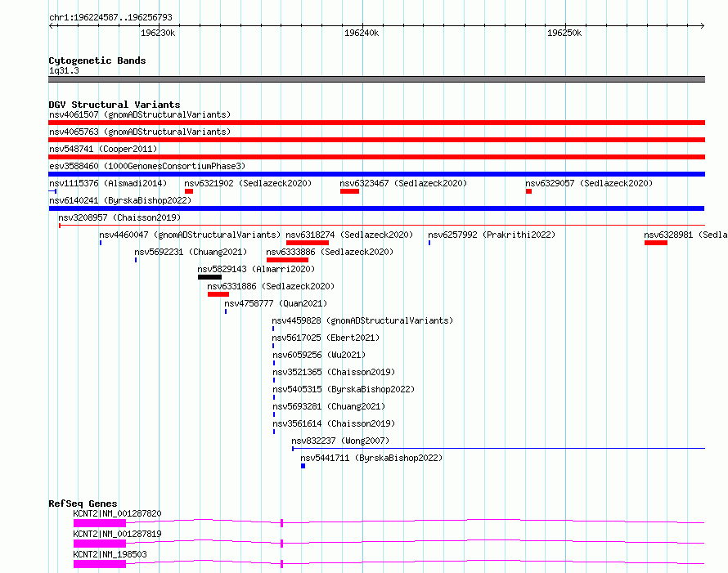Open nsv548741 (Cooper2011) variant
Image resolution: width=728 pixels, height=573 pixels.
tap(103, 149)
